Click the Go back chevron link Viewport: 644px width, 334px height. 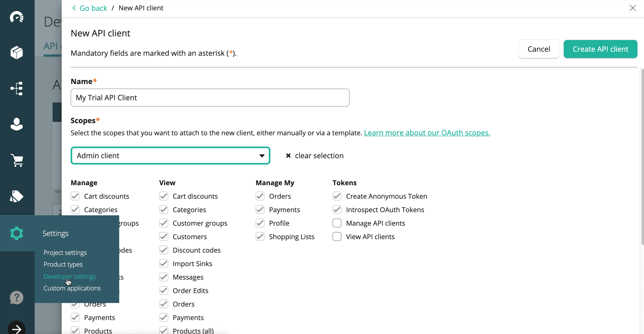90,8
